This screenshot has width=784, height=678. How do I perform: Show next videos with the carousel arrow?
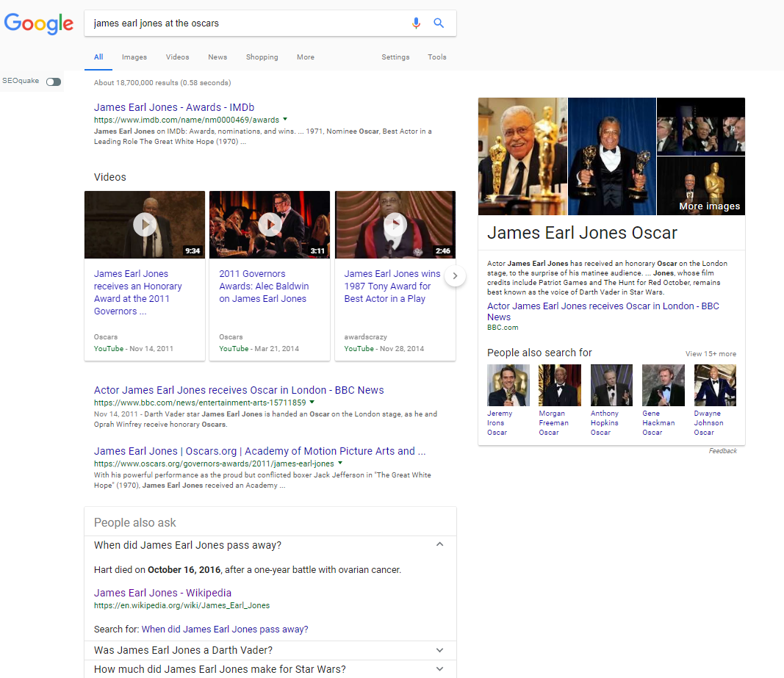point(455,276)
